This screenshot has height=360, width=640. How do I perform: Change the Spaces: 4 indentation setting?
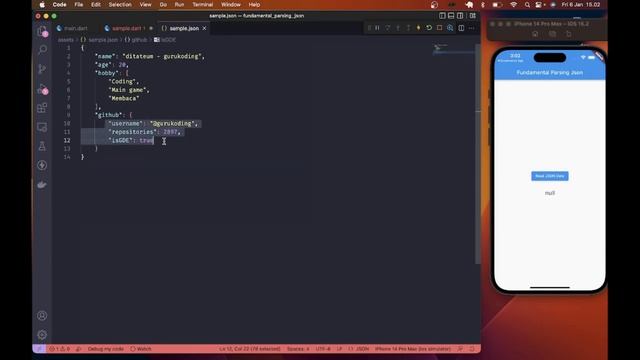(298, 349)
